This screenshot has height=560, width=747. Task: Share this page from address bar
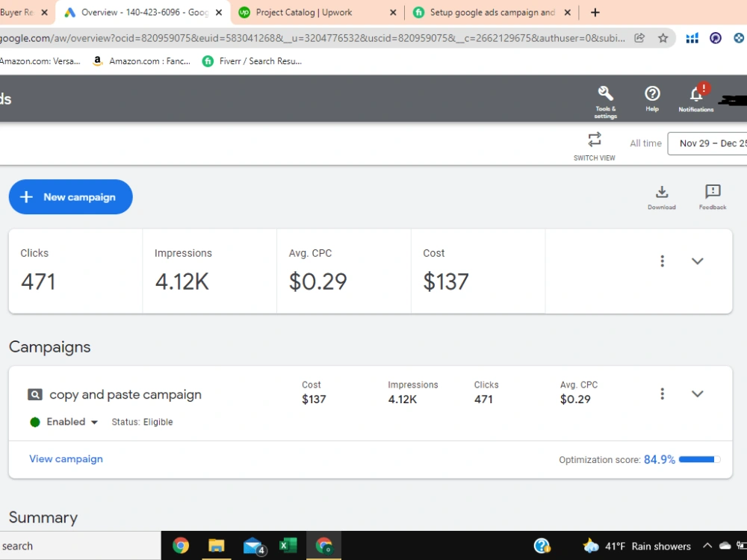click(x=640, y=38)
